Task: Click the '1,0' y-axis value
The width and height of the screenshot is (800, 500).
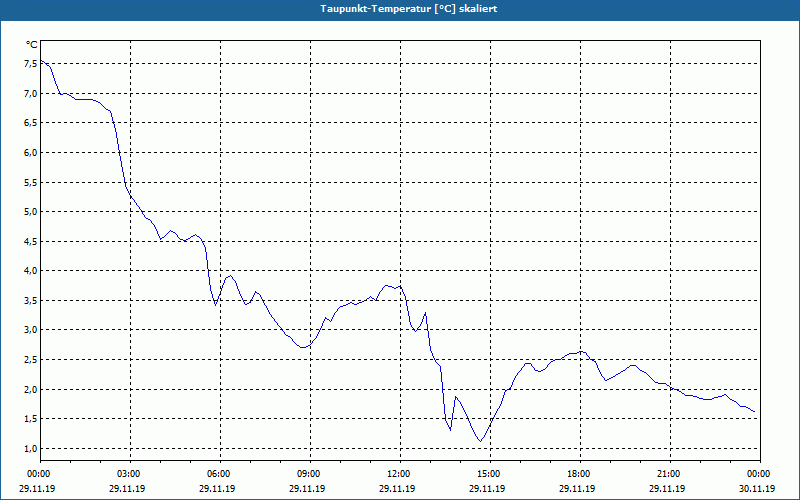Action: coord(31,448)
